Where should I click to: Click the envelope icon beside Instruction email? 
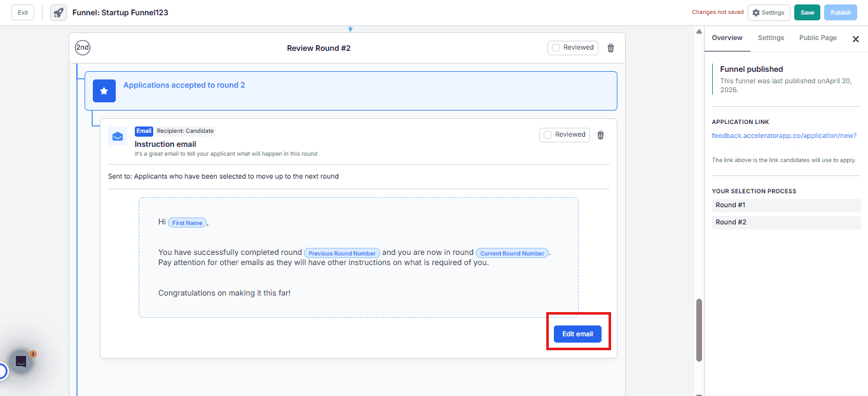[x=118, y=136]
